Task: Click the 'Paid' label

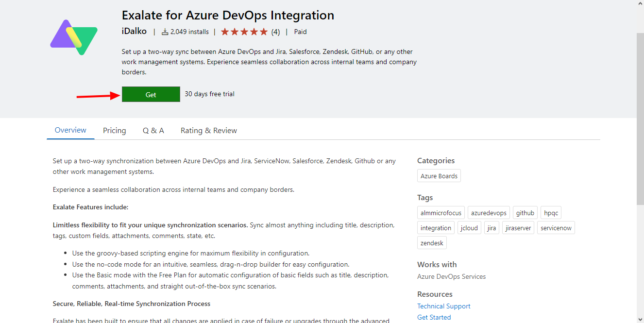Action: (x=301, y=32)
